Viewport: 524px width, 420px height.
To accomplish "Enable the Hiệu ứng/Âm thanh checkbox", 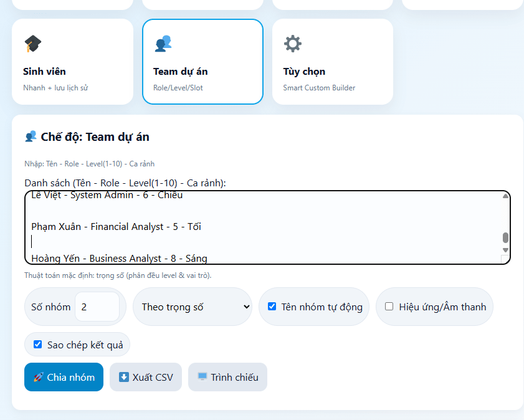I will tap(389, 307).
